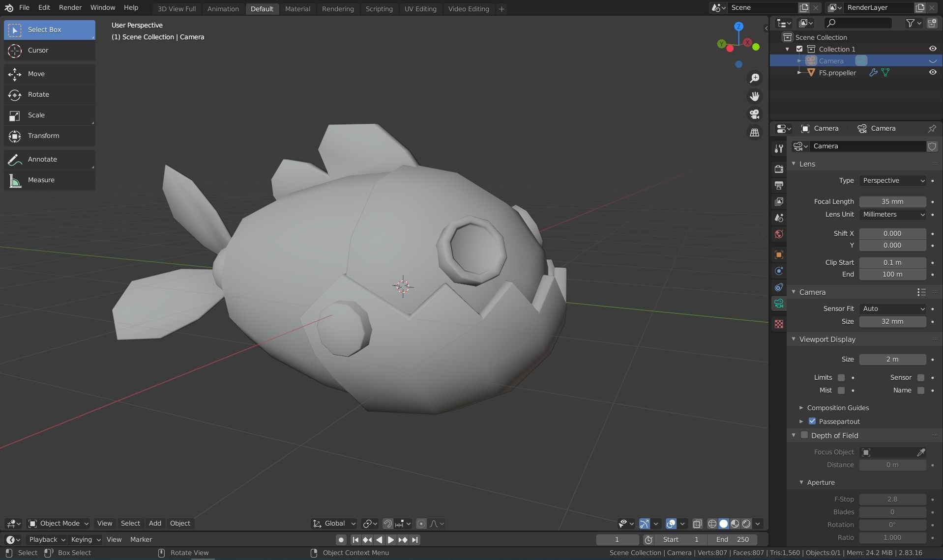
Task: Open the Texture properties tab
Action: click(x=779, y=324)
